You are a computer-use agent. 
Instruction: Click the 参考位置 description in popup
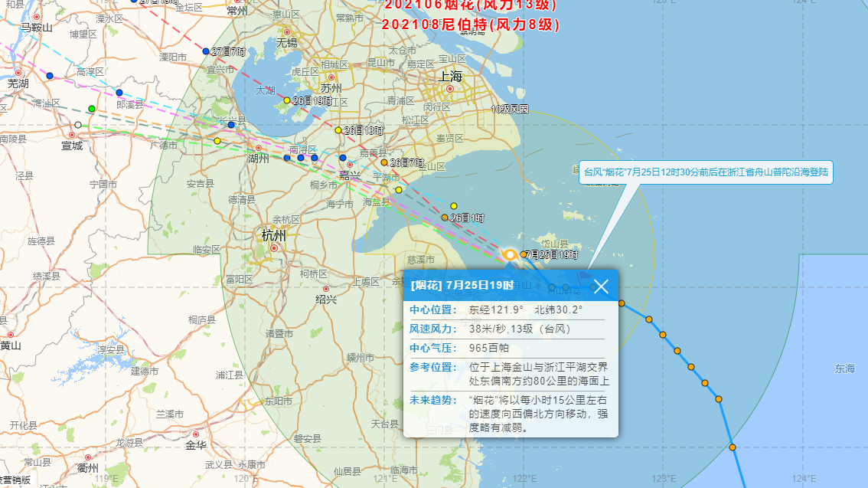(539, 374)
